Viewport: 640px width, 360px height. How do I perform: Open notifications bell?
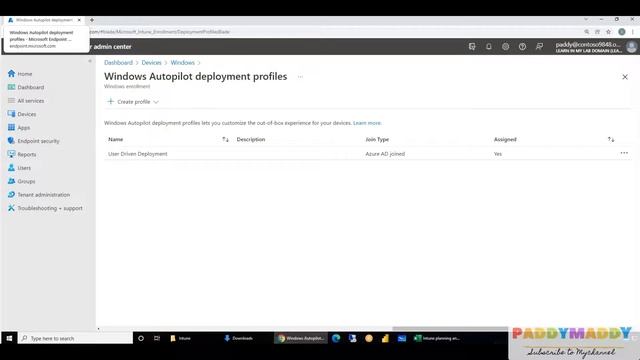click(x=489, y=47)
